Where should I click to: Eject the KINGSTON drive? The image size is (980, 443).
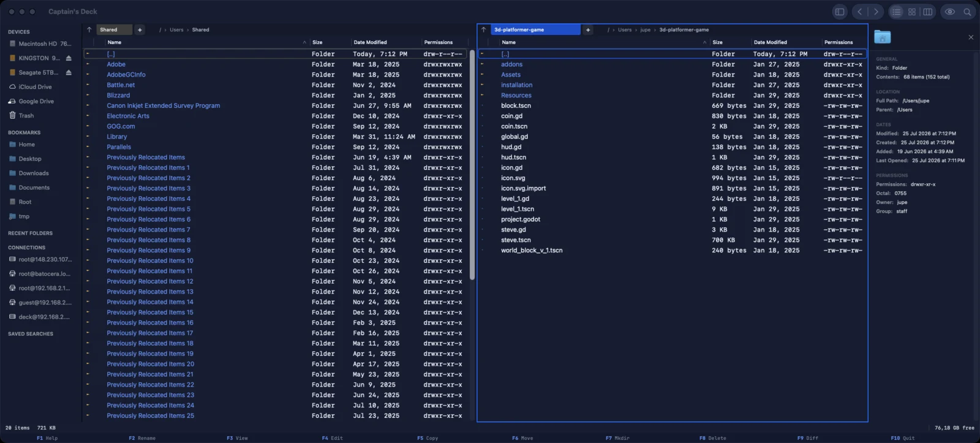(69, 58)
